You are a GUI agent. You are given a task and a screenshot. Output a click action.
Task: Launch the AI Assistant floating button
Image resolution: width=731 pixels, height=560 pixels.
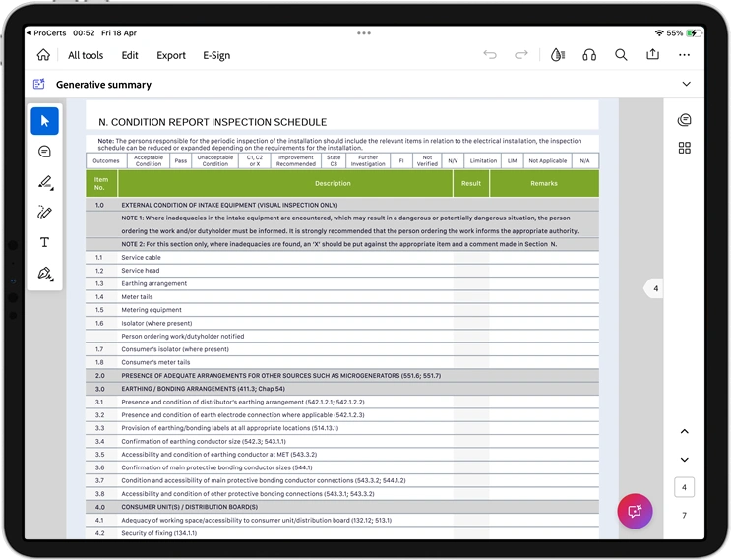coord(635,511)
